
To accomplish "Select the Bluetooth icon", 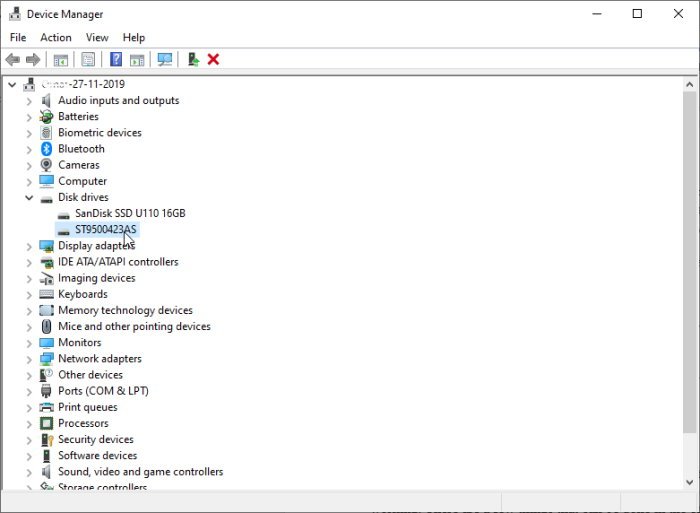I will 46,149.
